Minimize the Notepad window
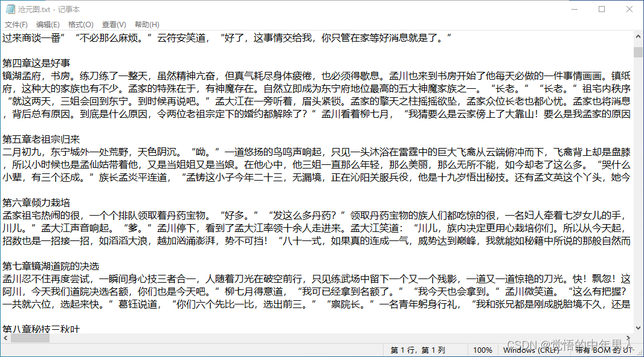Viewport: 644px width, 357px height. coord(574,9)
